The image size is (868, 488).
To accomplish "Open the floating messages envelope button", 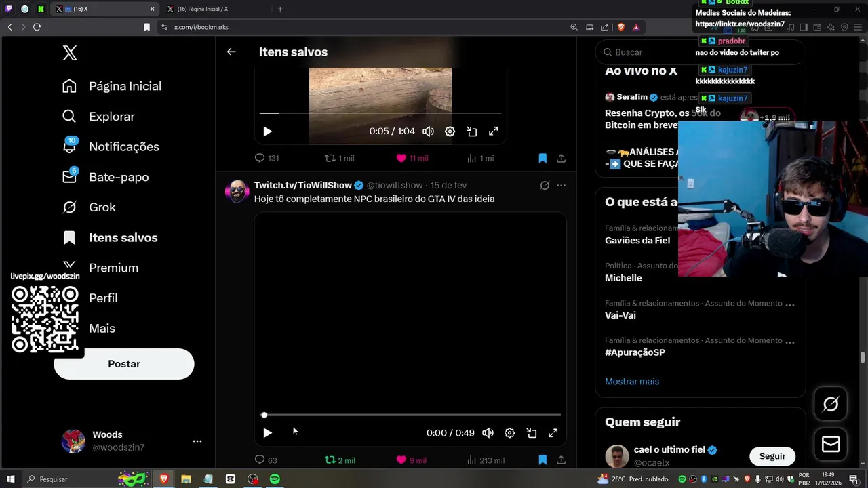I will [831, 445].
